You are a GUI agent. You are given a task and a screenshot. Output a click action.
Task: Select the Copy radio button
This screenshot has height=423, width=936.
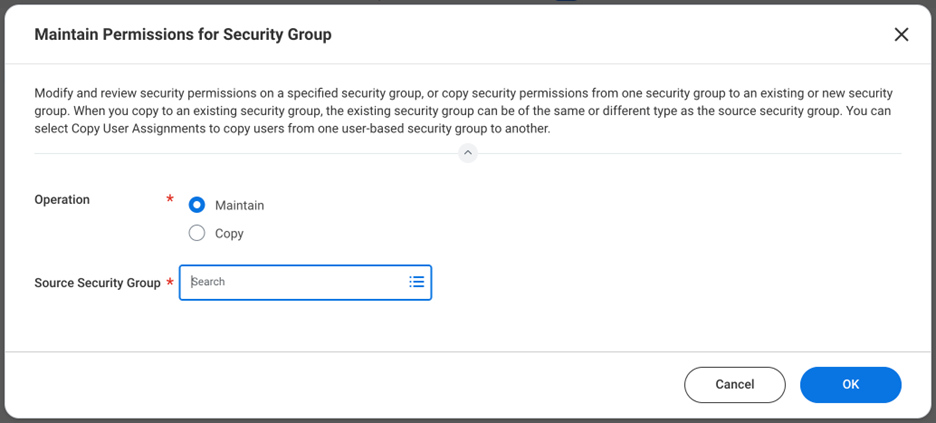[x=197, y=233]
